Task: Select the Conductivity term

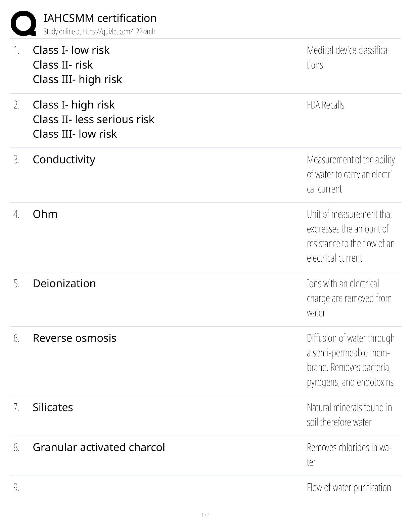Action: pos(64,160)
